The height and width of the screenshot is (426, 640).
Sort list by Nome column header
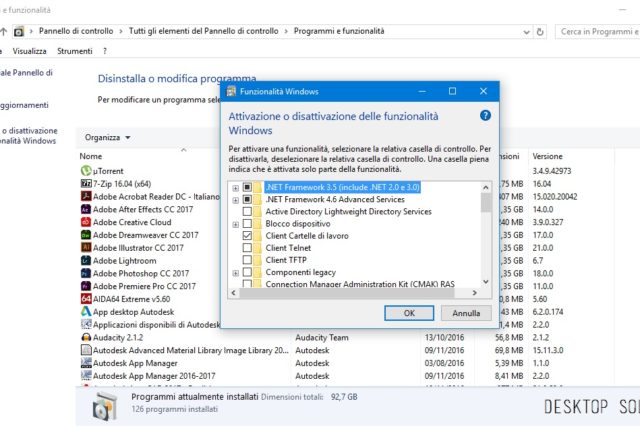click(91, 156)
